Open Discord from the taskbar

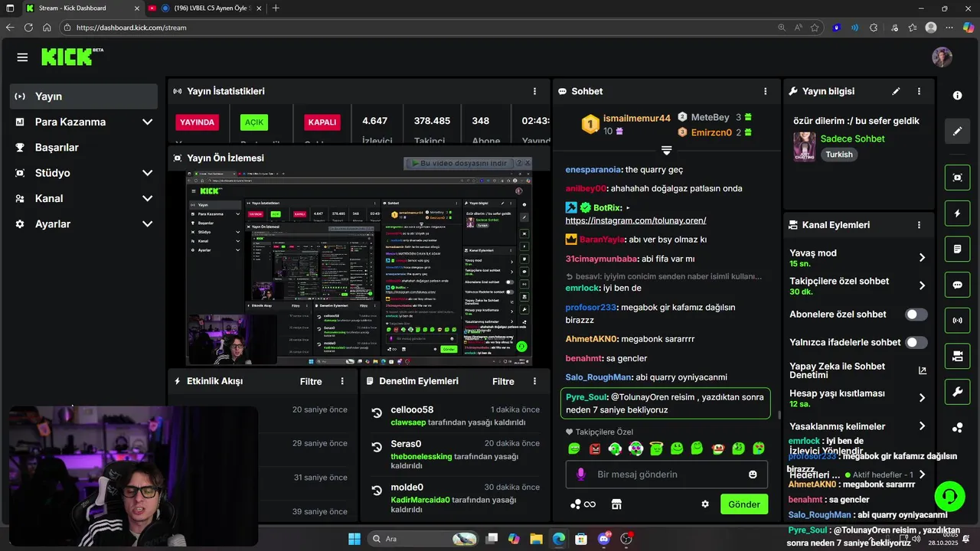(603, 539)
